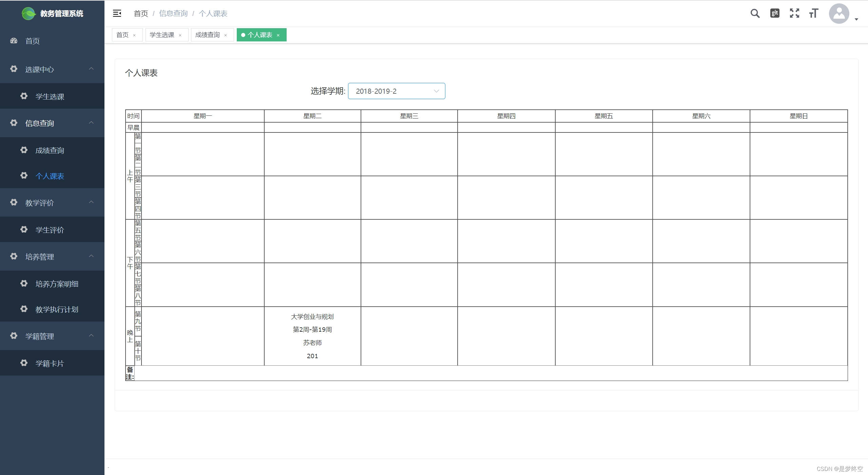868x475 pixels.
Task: Click gear icon beside 教学执行计划
Action: pos(24,309)
